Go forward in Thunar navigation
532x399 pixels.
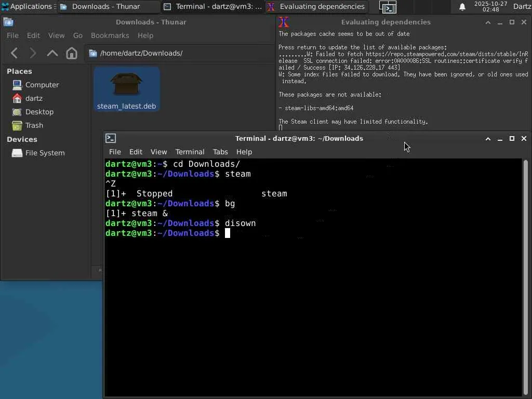point(33,54)
